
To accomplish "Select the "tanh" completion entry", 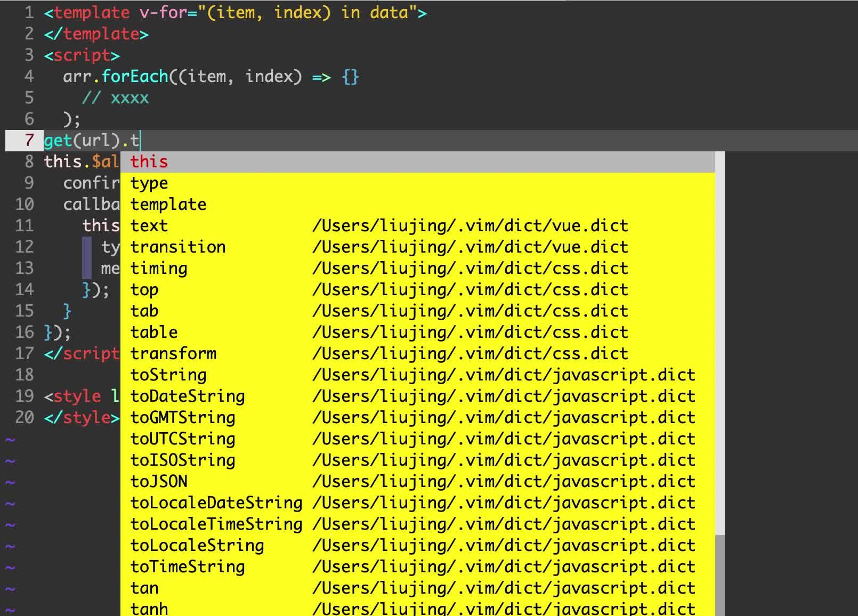I will point(149,607).
